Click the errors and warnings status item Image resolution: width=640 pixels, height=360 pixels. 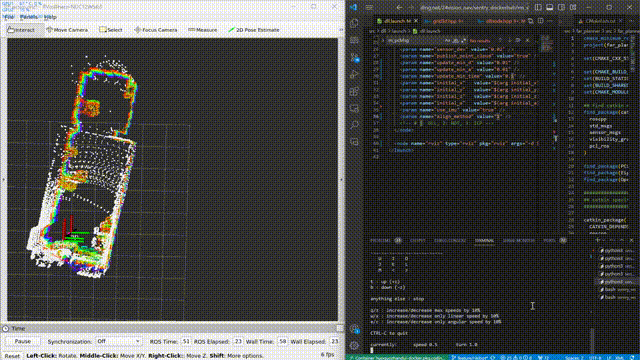[516, 357]
